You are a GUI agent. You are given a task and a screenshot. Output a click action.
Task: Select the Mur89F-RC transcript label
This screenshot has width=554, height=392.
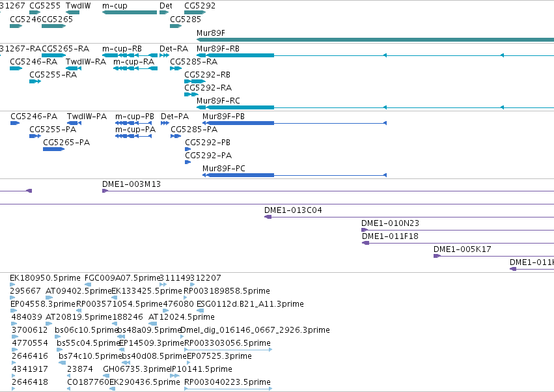click(x=218, y=101)
